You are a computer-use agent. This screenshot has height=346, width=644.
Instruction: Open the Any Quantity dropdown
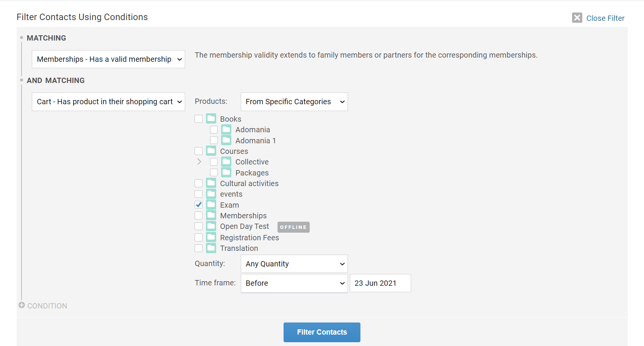point(294,264)
